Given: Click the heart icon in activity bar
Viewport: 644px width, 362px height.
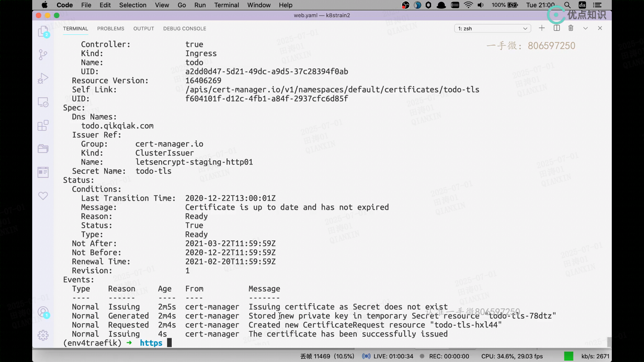Looking at the screenshot, I should (43, 196).
